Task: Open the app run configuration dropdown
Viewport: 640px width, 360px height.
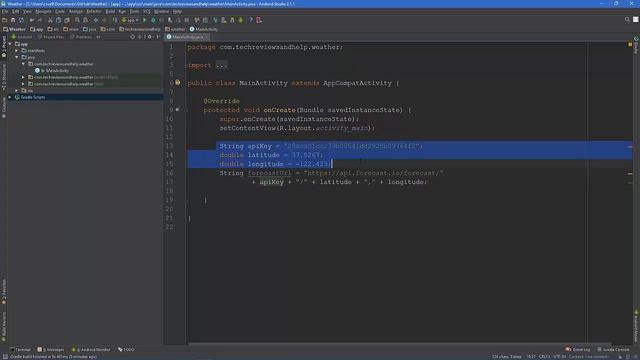Action: coord(131,20)
